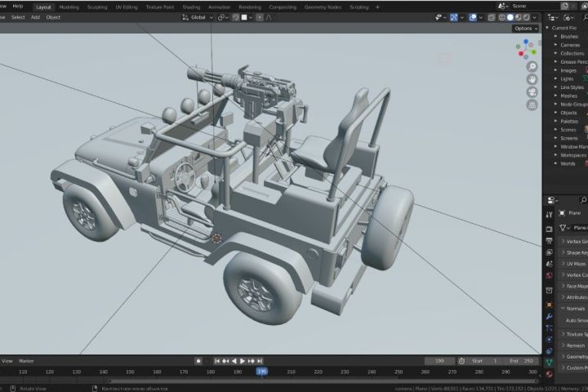Open the Object Data green triangle tab
588x392 pixels.
tap(549, 362)
